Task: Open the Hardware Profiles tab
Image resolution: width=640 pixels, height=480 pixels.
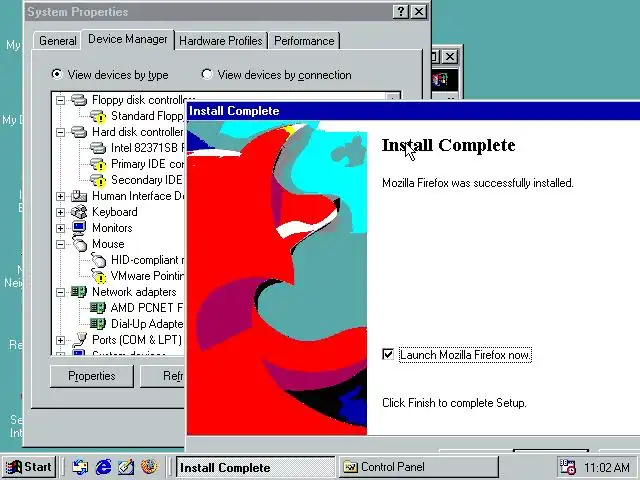Action: 221,41
